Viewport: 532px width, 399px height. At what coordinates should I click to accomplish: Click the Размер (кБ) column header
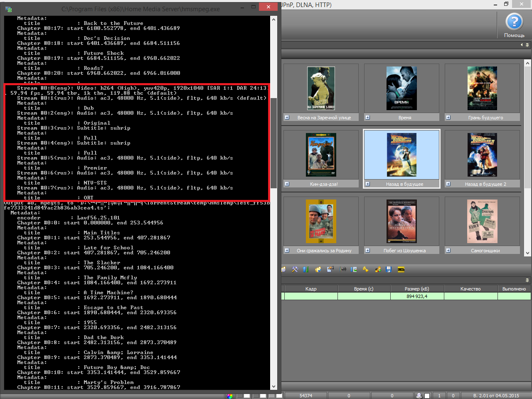(417, 289)
